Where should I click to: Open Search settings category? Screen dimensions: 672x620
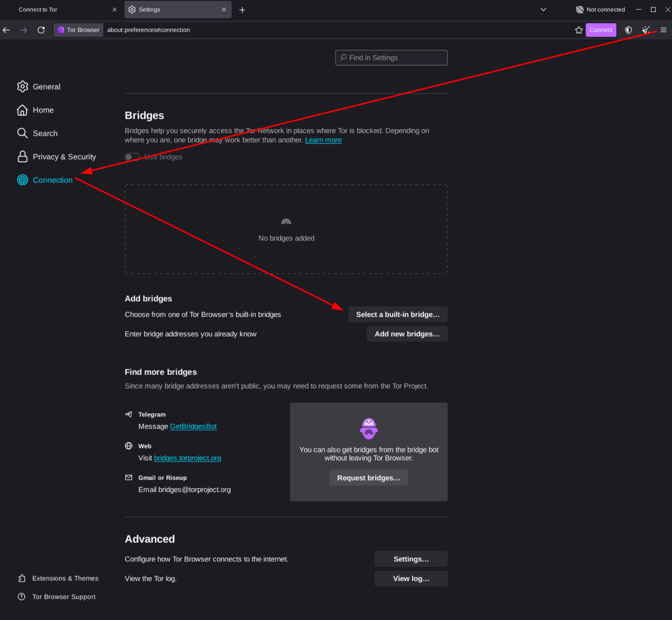pos(37,133)
